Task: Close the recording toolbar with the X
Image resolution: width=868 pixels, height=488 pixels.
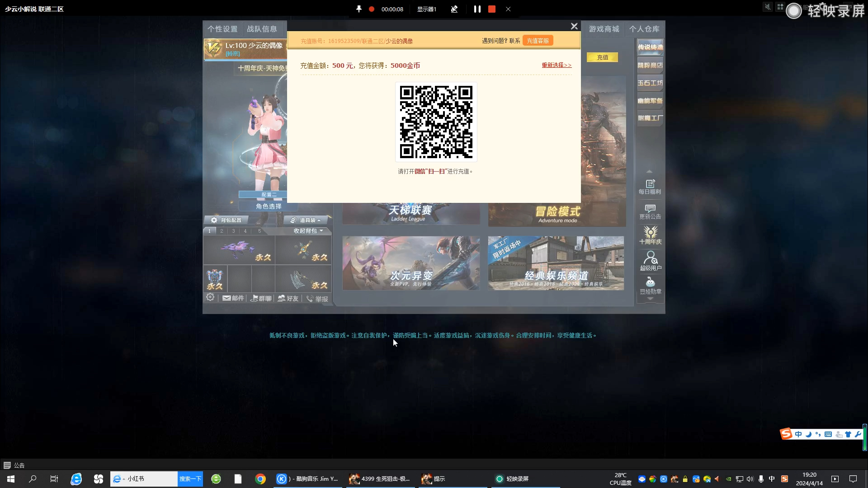Action: [508, 9]
